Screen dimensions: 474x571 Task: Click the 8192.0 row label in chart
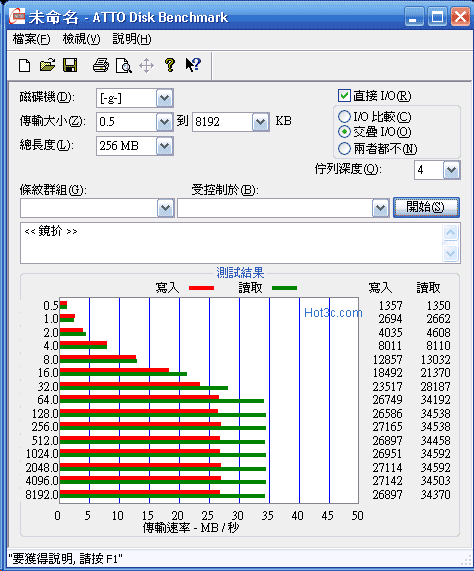(42, 495)
